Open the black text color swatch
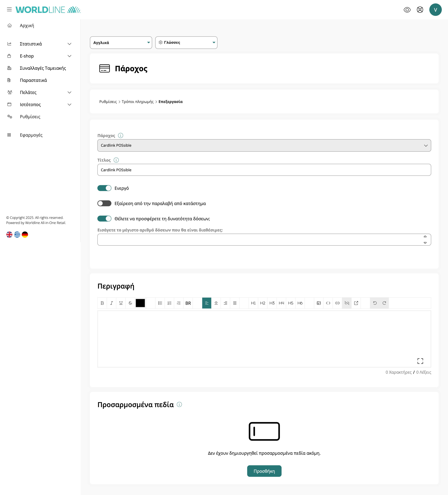448x495 pixels. (x=140, y=303)
